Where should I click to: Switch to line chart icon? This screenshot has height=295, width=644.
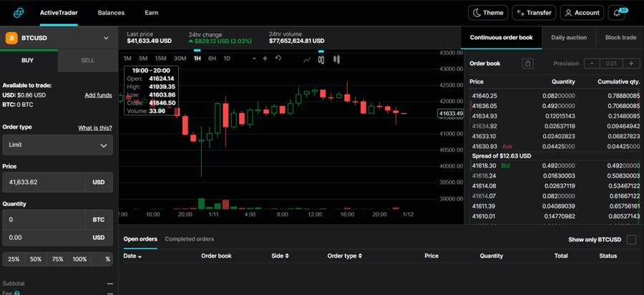point(307,60)
